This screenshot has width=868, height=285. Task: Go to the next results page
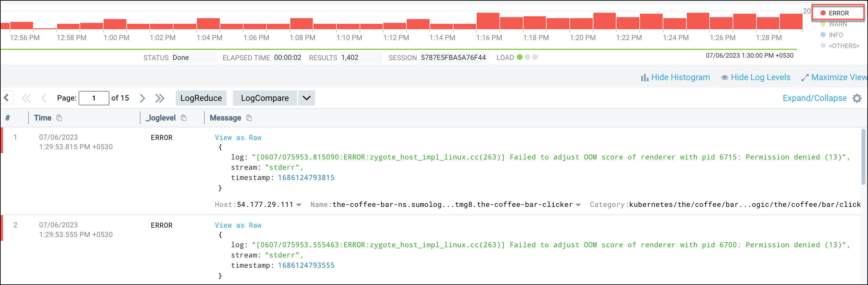(x=142, y=98)
